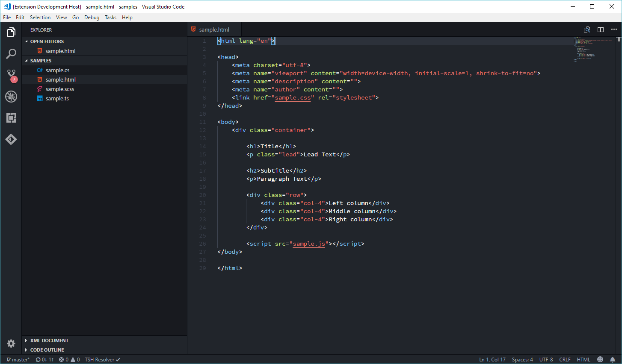Click the closing </html> tag
The height and width of the screenshot is (364, 622).
coord(230,268)
